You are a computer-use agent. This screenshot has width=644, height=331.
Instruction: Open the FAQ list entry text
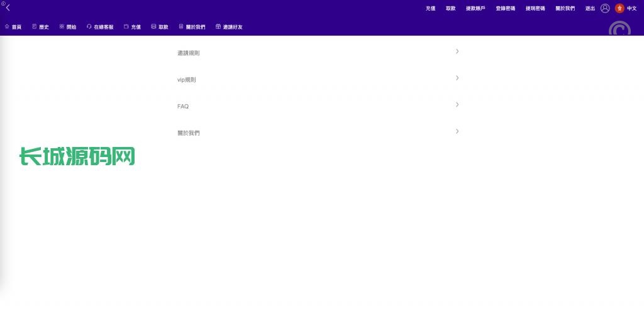(x=183, y=107)
